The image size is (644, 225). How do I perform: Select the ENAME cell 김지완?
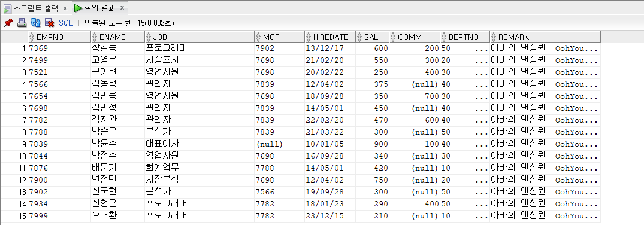click(x=117, y=120)
